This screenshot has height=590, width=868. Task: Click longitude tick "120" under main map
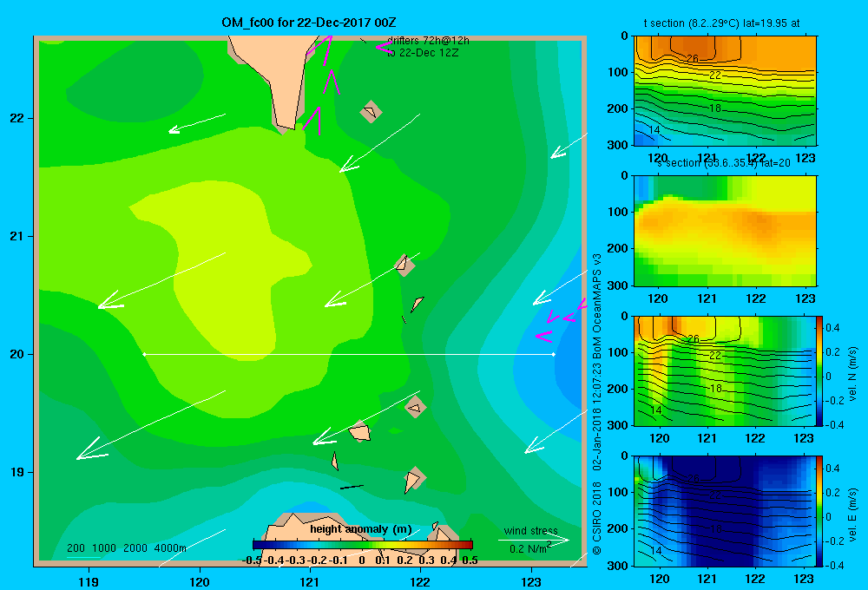pyautogui.click(x=200, y=581)
